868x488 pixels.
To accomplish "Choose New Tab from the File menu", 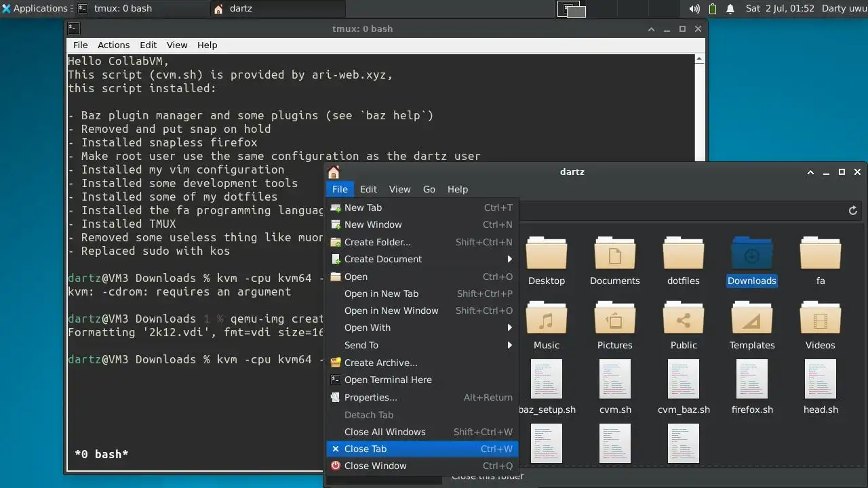I will [422, 207].
